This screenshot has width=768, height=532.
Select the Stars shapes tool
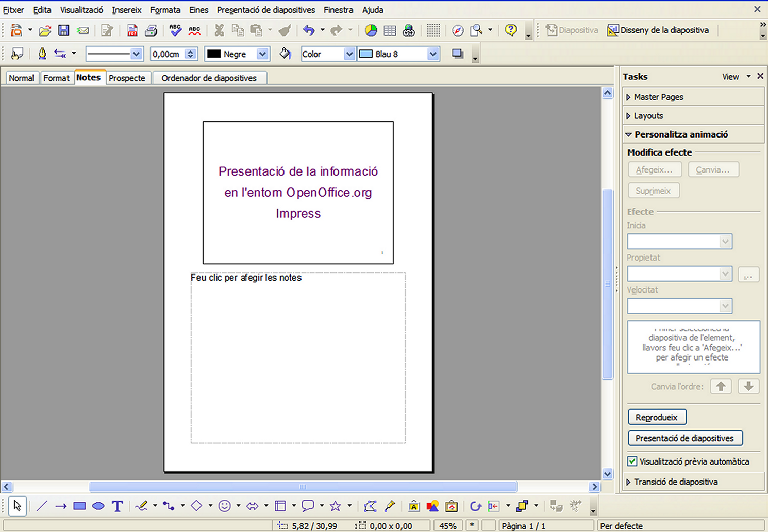coord(336,506)
